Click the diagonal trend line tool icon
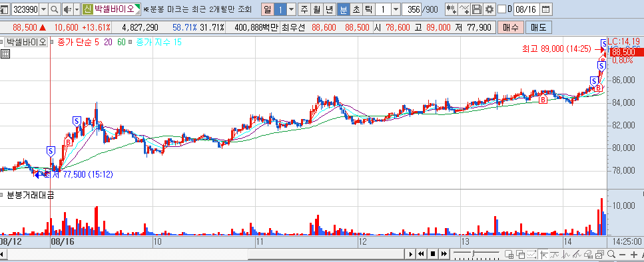 577,254
